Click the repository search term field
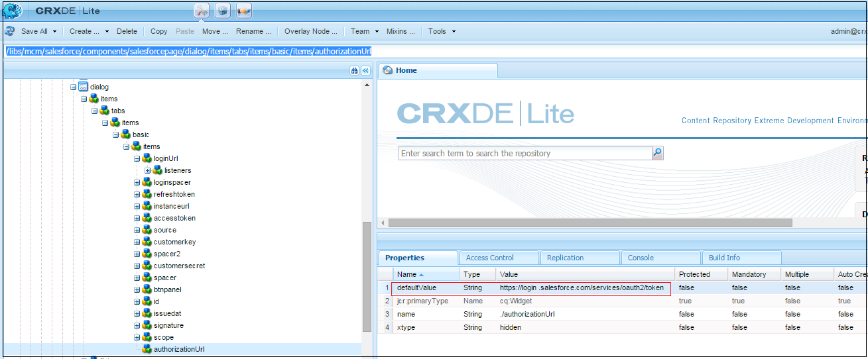The height and width of the screenshot is (359, 868). click(525, 153)
